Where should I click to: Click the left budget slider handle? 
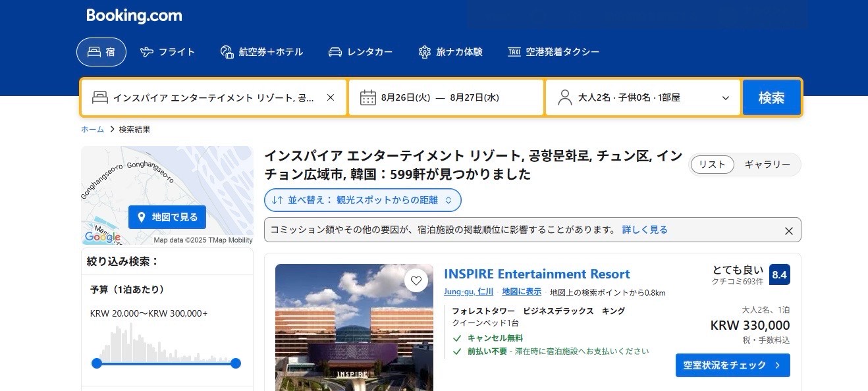[x=97, y=363]
